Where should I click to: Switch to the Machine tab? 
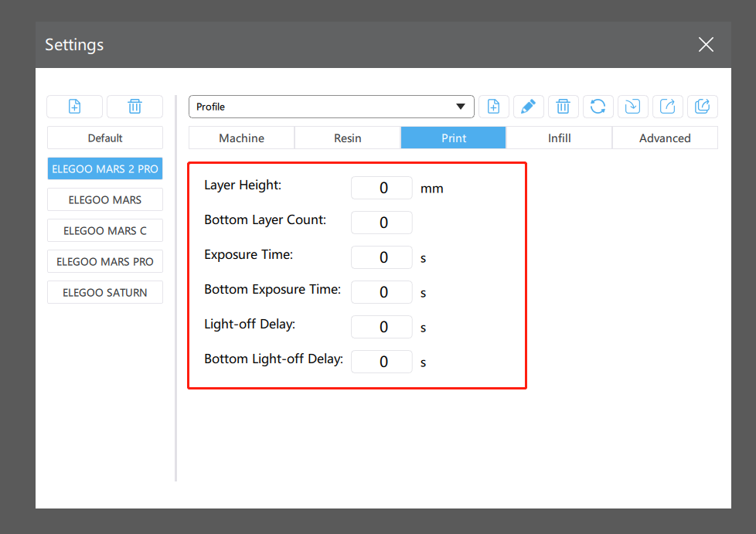click(x=241, y=138)
